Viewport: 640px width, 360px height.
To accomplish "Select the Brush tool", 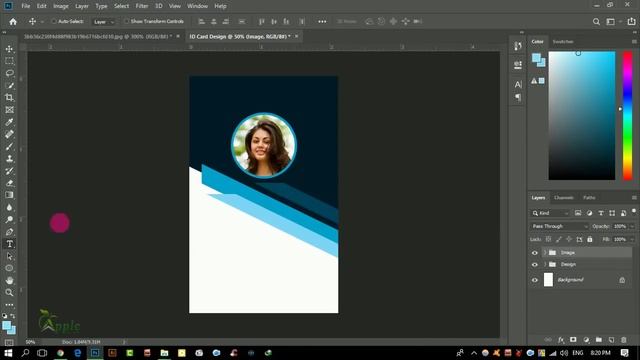I will (9, 146).
